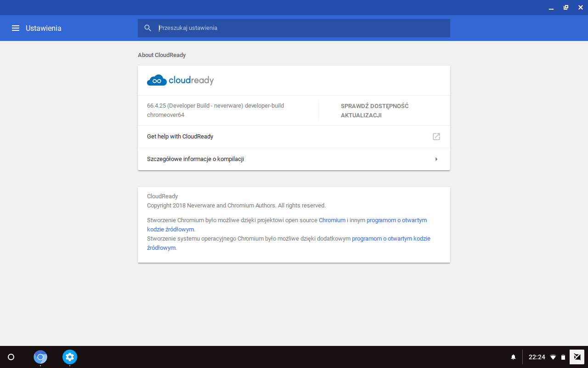This screenshot has height=368, width=588.
Task: Click the external link icon for help
Action: [x=436, y=137]
